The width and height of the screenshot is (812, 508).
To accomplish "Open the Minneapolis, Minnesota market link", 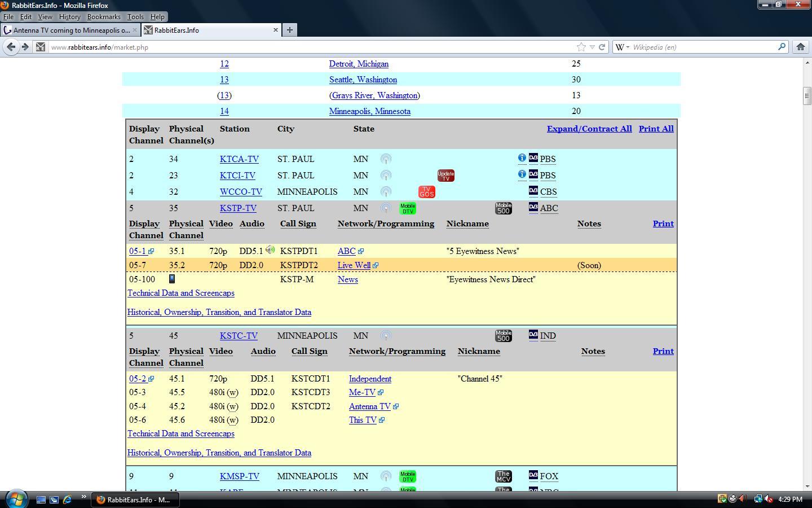I will (370, 111).
